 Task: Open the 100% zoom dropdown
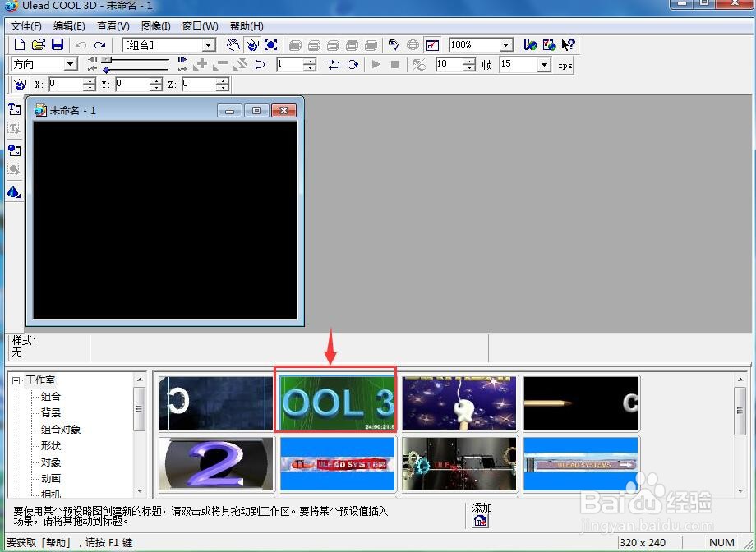[505, 45]
